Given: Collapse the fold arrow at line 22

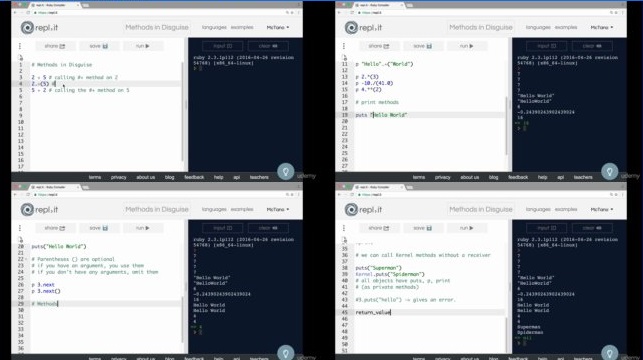Looking at the screenshot, I should [26, 259].
